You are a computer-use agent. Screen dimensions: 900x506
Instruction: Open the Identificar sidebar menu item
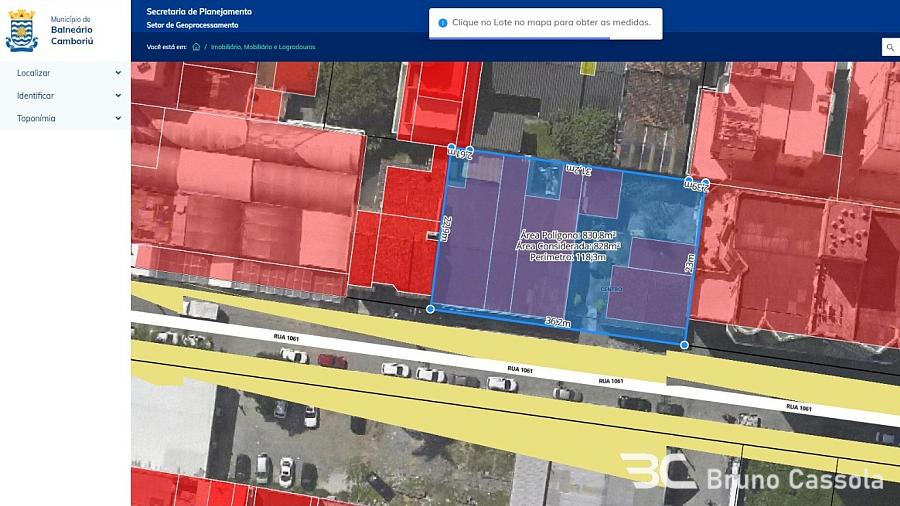(36, 96)
